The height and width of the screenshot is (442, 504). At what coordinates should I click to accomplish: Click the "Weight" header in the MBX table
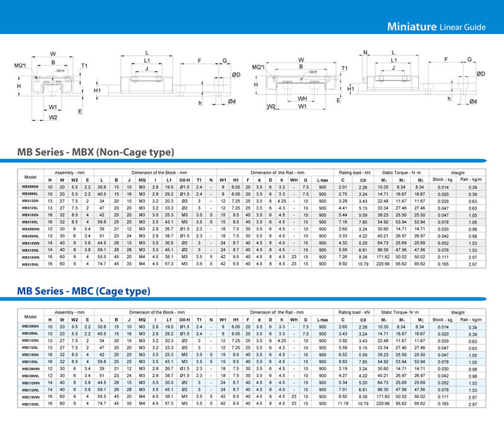[458, 172]
